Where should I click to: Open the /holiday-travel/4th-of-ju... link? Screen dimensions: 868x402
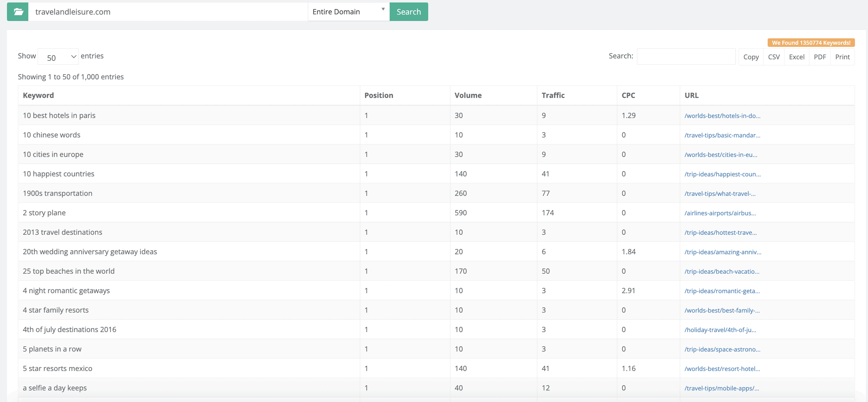pos(720,330)
